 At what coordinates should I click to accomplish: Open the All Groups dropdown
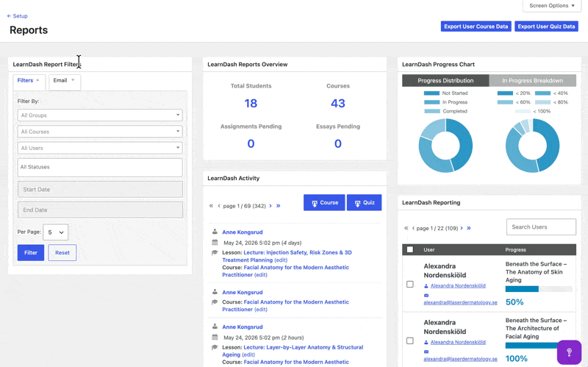100,115
